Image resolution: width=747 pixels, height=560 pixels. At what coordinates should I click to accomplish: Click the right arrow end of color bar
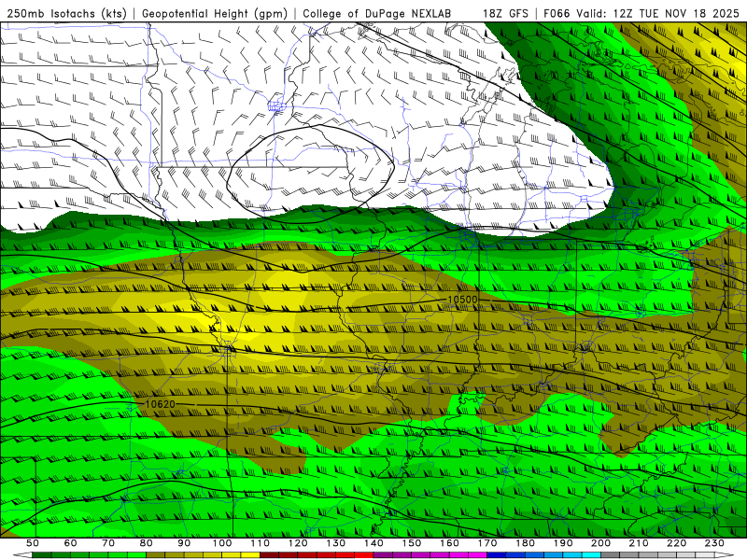point(725,555)
